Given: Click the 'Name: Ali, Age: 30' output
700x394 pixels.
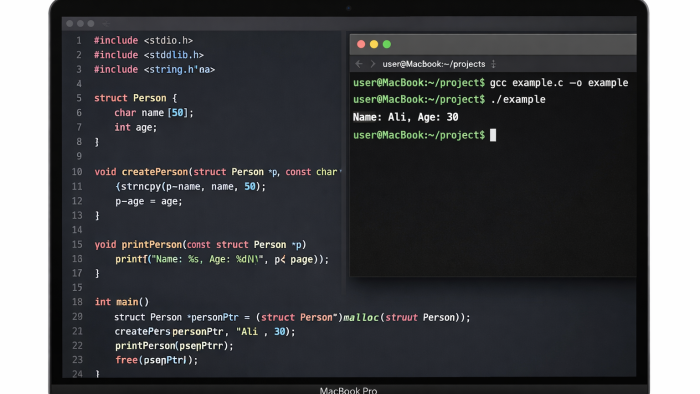Looking at the screenshot, I should 405,117.
